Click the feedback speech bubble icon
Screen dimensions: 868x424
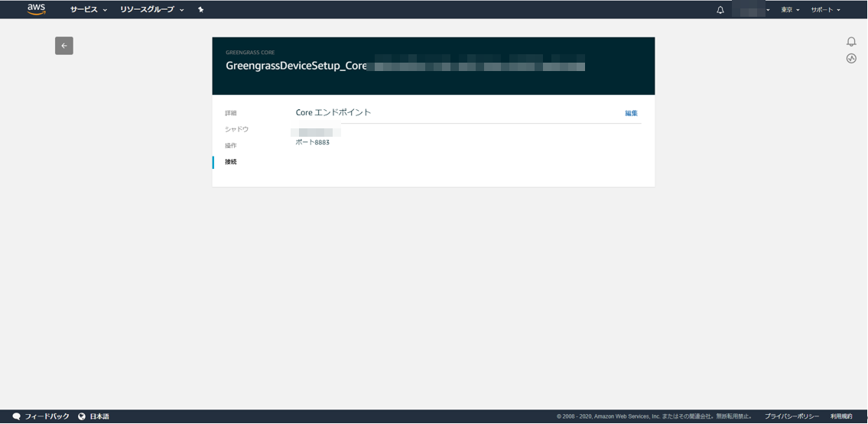point(17,416)
